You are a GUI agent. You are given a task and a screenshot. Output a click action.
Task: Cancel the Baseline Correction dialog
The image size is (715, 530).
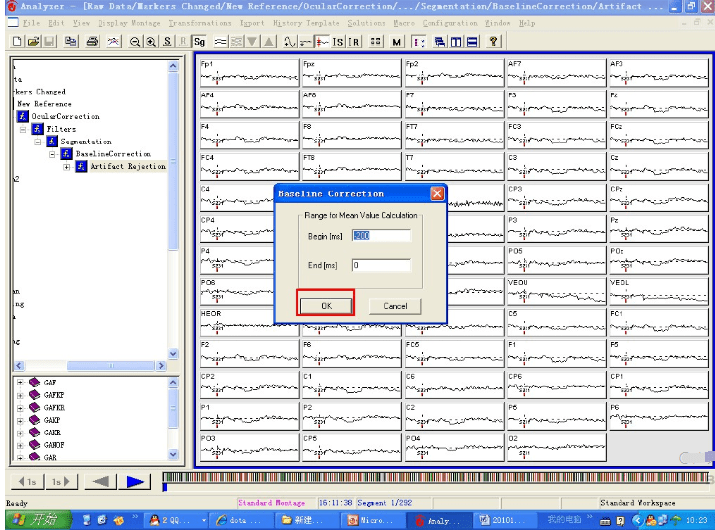[395, 306]
